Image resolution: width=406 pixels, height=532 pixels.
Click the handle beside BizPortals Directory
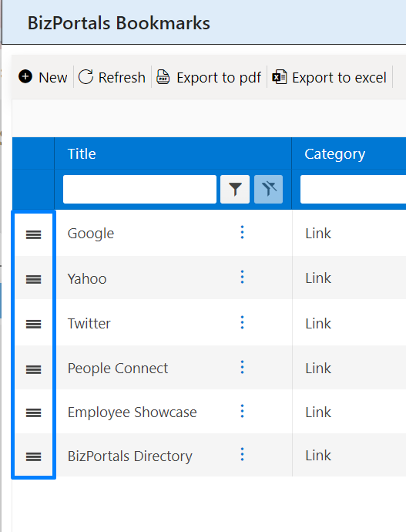point(34,456)
